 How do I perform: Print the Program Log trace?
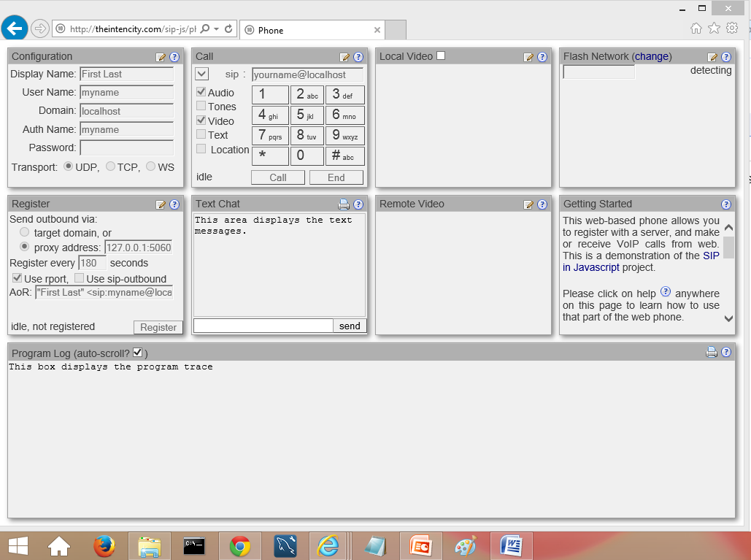pos(711,352)
